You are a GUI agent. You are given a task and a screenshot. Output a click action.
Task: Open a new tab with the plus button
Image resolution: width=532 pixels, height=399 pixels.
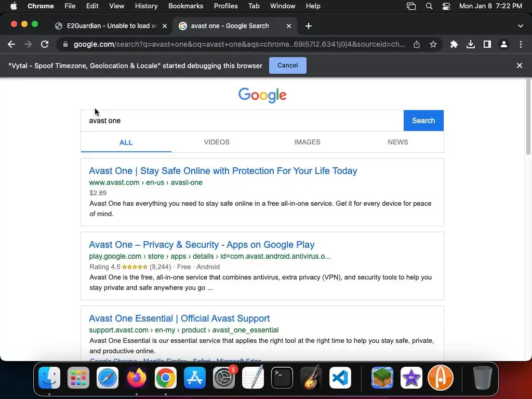pyautogui.click(x=309, y=26)
